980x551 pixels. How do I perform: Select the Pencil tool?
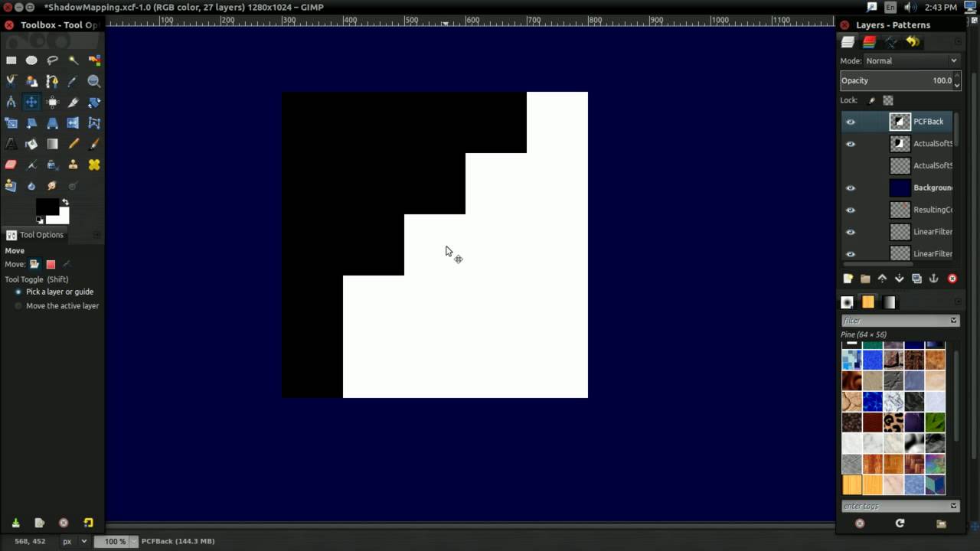(73, 144)
